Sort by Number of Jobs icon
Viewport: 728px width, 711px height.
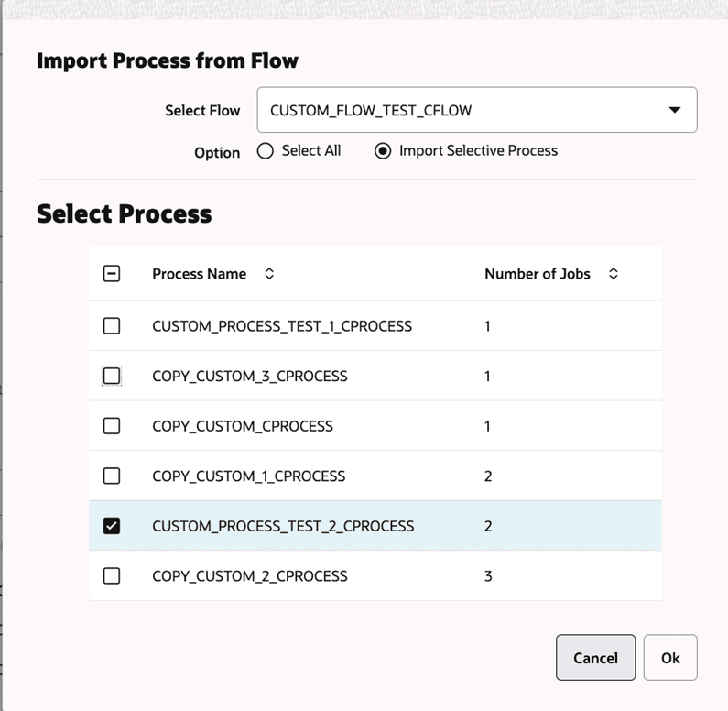point(614,273)
